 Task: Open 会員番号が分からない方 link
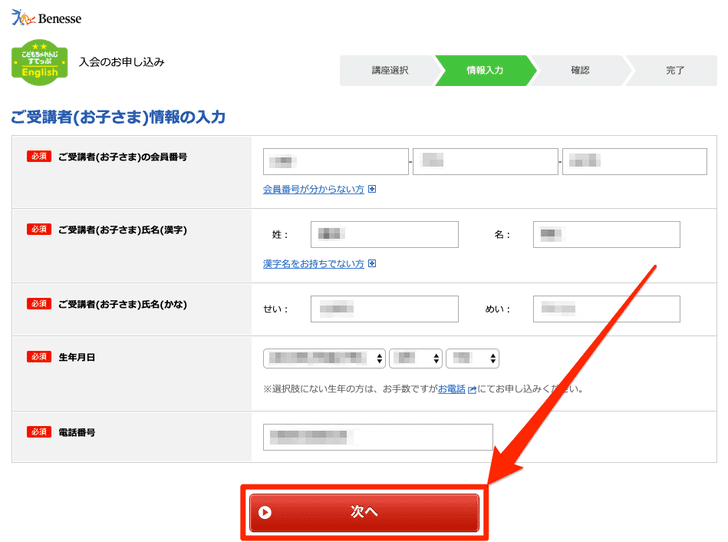[x=313, y=189]
